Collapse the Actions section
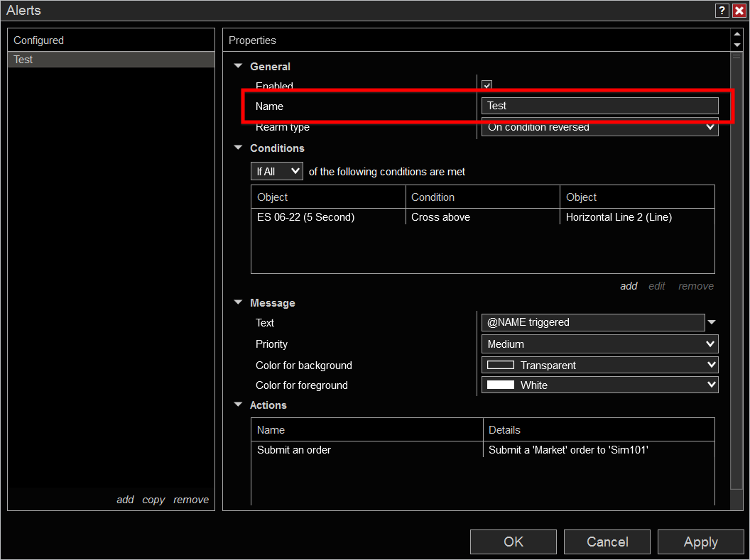Screen dimensions: 750x560 coord(238,405)
